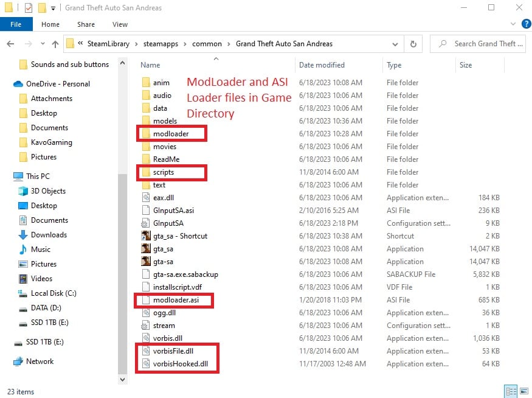The width and height of the screenshot is (532, 398).
Task: Click the New Folder quick access icon
Action: pos(42,7)
